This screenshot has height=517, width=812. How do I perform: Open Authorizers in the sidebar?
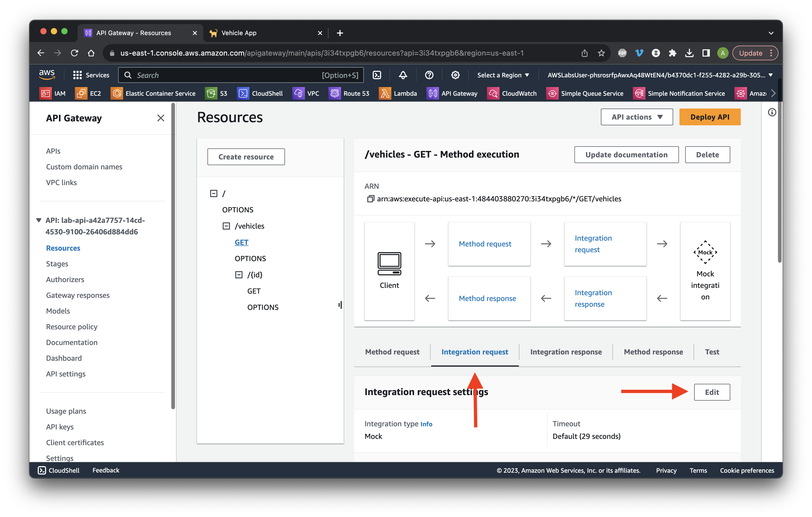click(x=65, y=279)
